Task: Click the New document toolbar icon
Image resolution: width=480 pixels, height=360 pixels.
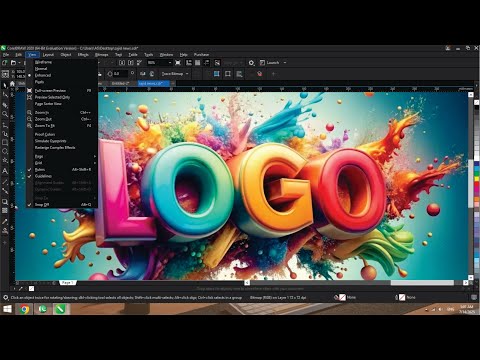Action: pyautogui.click(x=4, y=63)
